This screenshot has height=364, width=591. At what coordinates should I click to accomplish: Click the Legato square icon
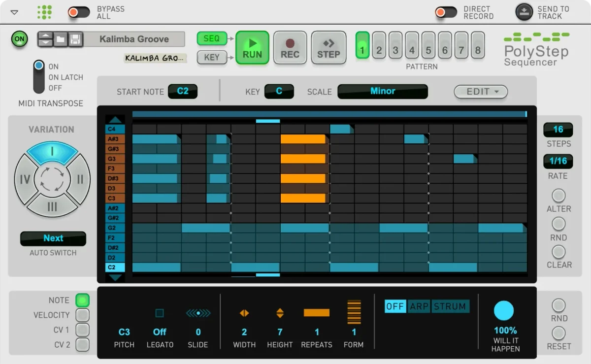pos(159,313)
